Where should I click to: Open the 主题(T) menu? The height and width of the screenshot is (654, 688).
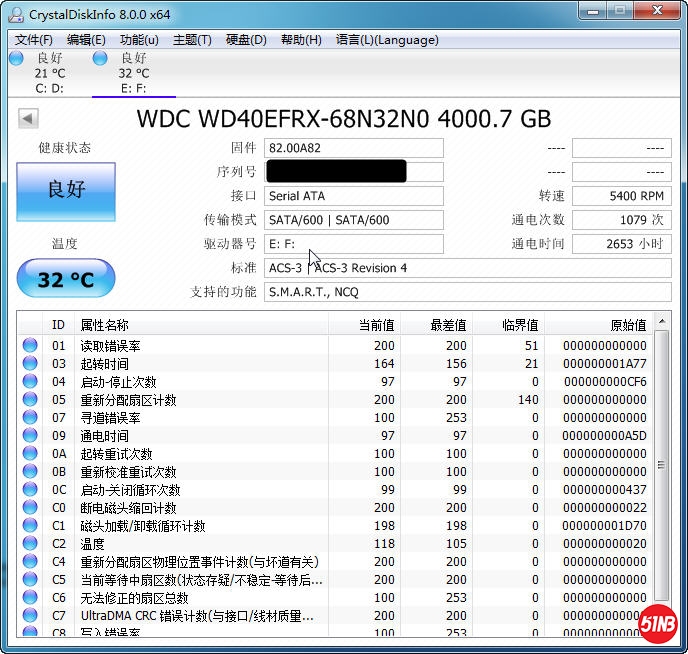192,40
